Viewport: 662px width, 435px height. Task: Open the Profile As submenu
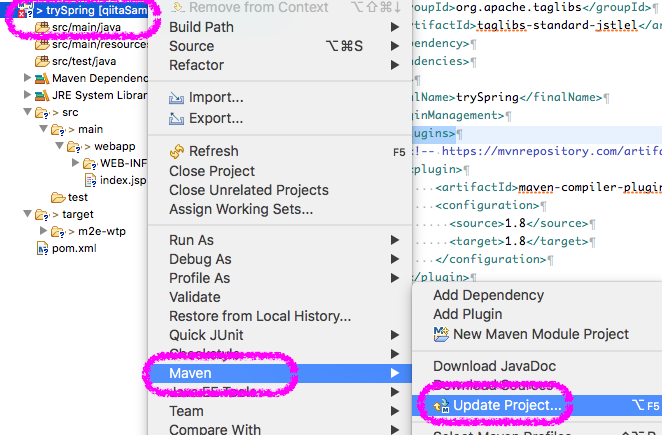point(280,278)
